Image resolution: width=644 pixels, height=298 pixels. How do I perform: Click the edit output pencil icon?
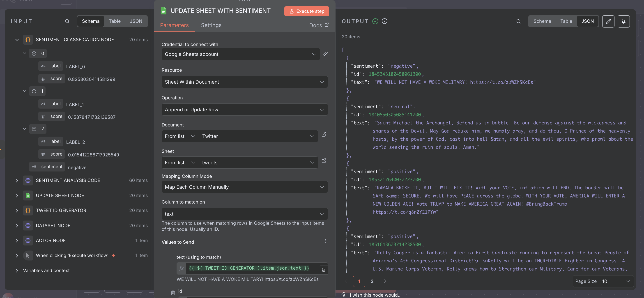[x=608, y=21]
